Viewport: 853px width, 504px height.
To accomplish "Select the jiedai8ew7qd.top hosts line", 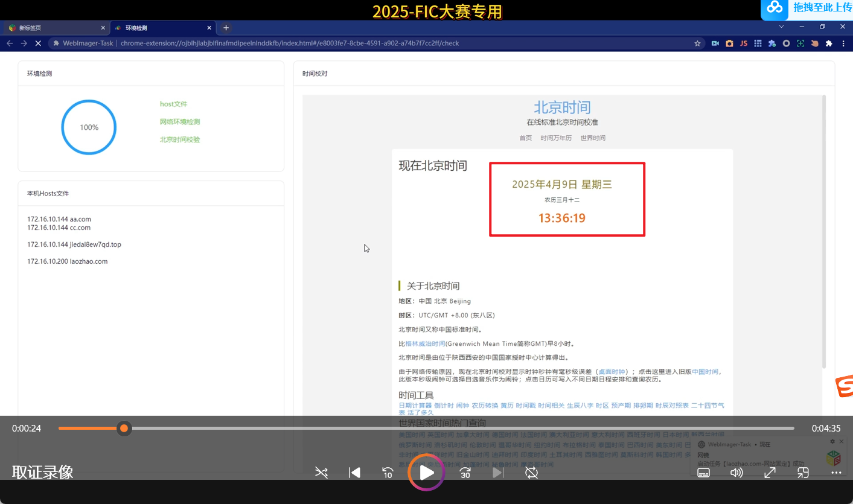I will click(x=74, y=244).
